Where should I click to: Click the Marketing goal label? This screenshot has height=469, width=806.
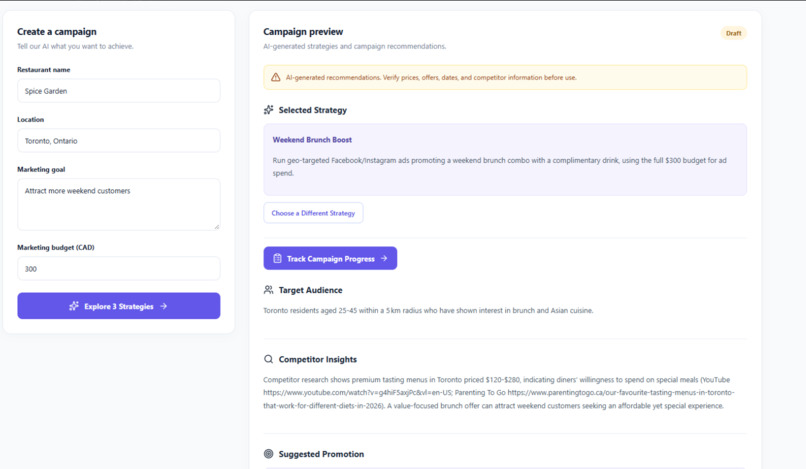click(x=41, y=169)
